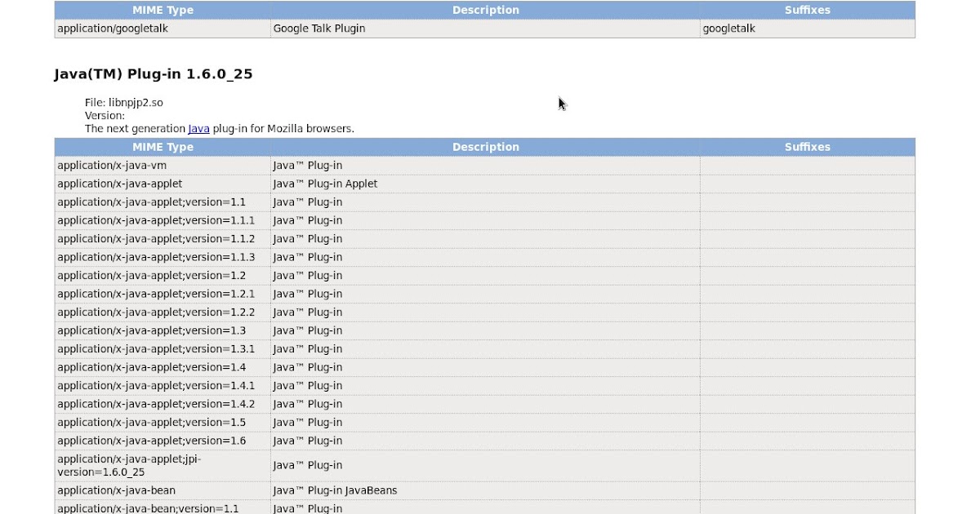The height and width of the screenshot is (514, 980).
Task: Select application/x-java-applet;version=1.4 cell
Action: pos(163,368)
